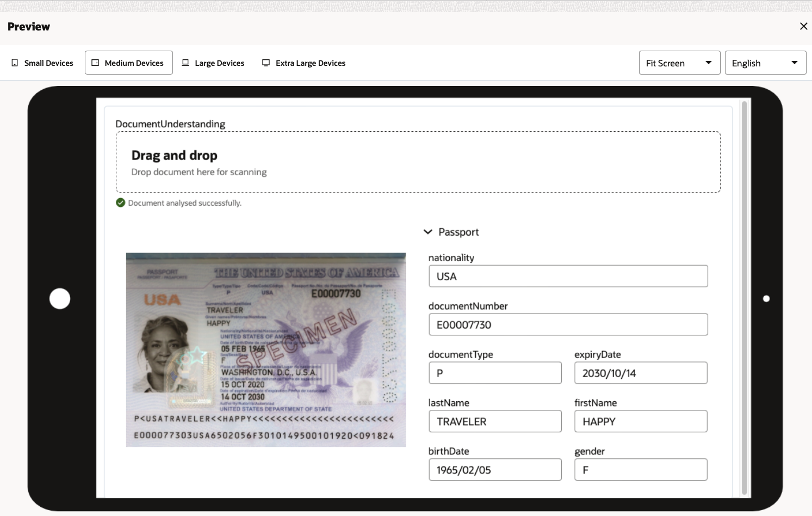Image resolution: width=812 pixels, height=516 pixels.
Task: Click the green success checkmark icon
Action: pyautogui.click(x=121, y=203)
